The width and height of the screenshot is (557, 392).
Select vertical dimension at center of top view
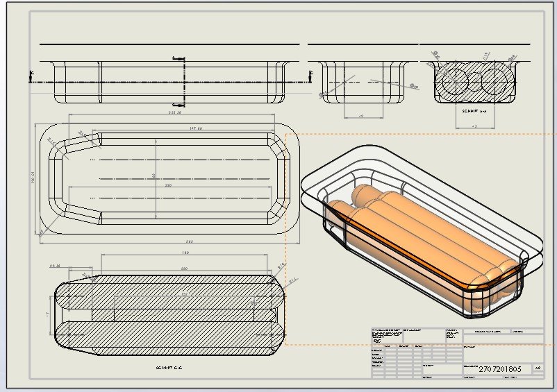tap(153, 176)
